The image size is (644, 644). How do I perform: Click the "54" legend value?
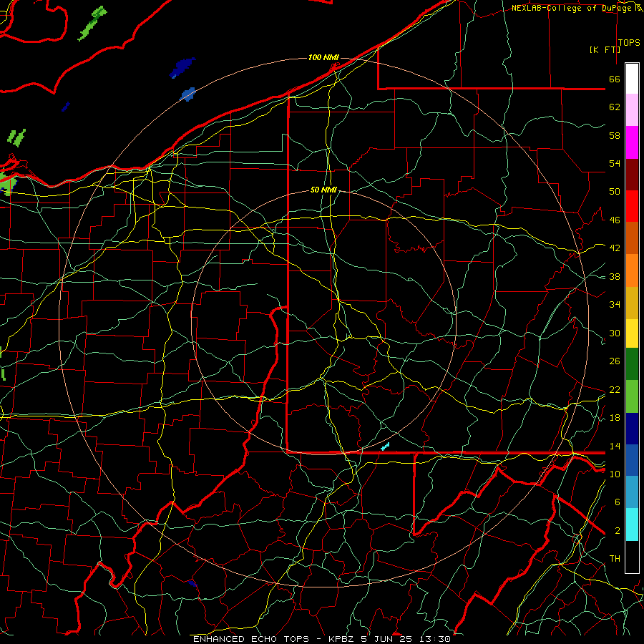point(615,163)
